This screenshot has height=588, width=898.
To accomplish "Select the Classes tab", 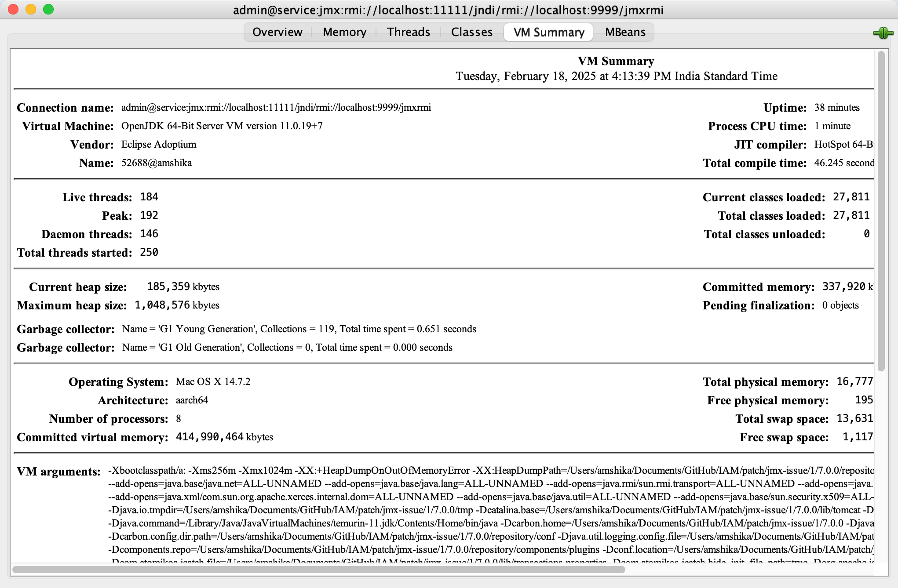I will (472, 32).
